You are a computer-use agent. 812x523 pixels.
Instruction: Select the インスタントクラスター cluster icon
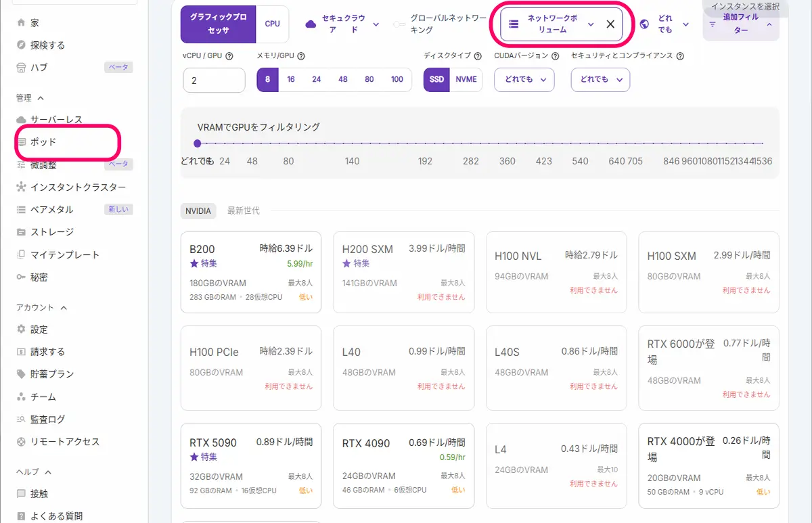pos(21,187)
